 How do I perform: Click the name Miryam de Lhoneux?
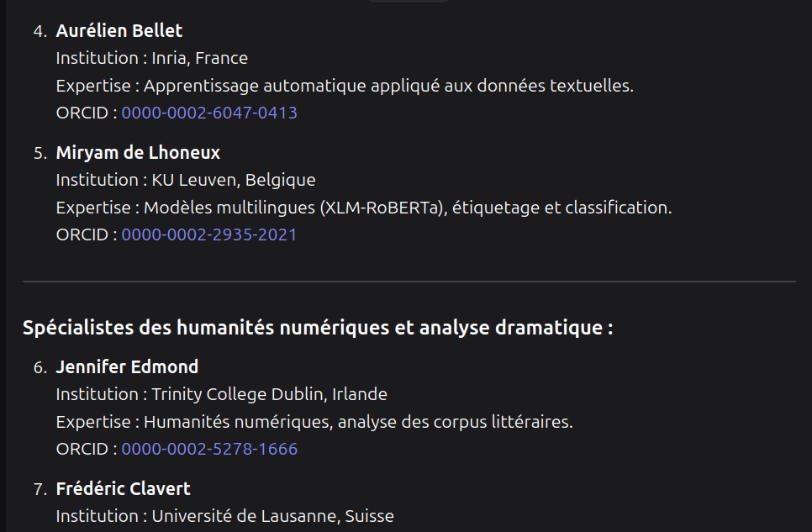[x=138, y=153]
